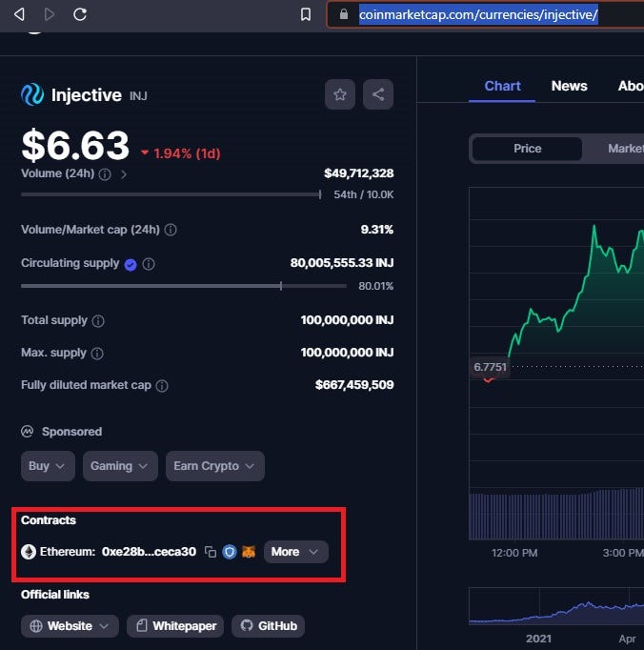Viewport: 644px width, 650px height.
Task: Click the 24h volume rank progress bar
Action: point(171,194)
